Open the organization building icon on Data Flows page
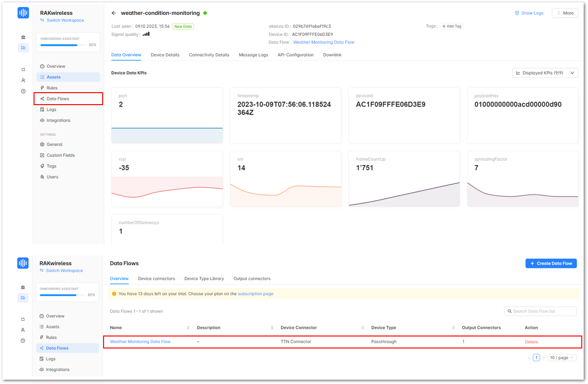Viewport: 588px width, 384px height. [x=23, y=287]
